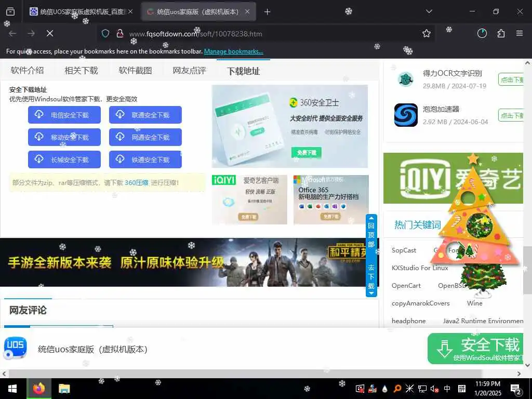Click the horizontal scrollbar left arrow
This screenshot has height=399, width=532.
pyautogui.click(x=4, y=374)
